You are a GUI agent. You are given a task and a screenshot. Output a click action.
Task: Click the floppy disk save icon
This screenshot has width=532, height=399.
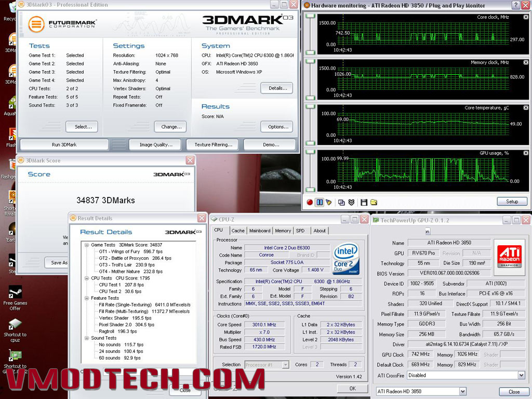[x=364, y=202]
